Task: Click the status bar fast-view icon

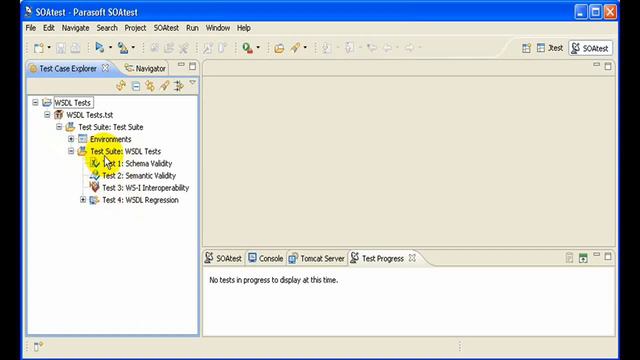Action: [38, 346]
